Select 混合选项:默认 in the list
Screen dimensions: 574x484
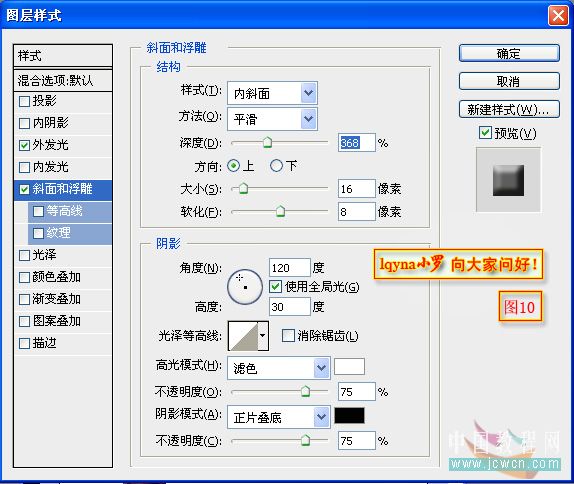click(63, 80)
